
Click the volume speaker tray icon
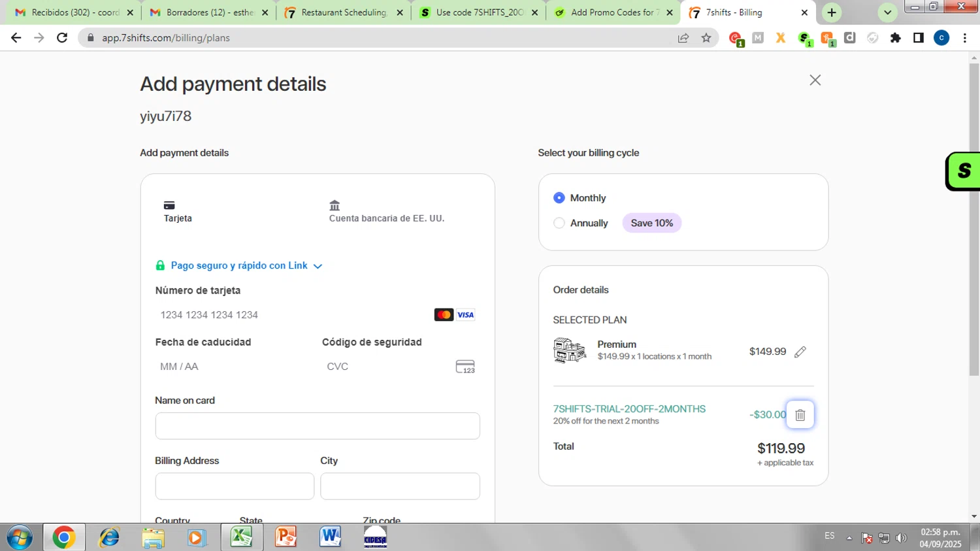(902, 538)
